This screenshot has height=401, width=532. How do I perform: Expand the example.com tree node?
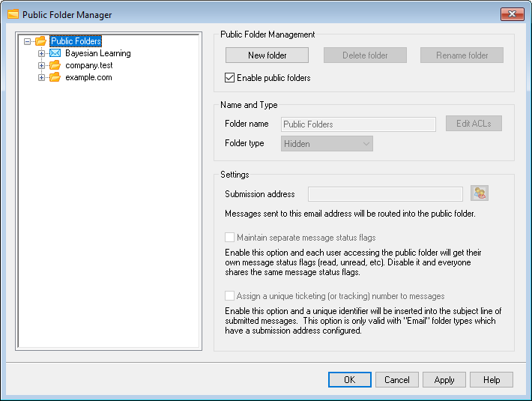coord(42,77)
